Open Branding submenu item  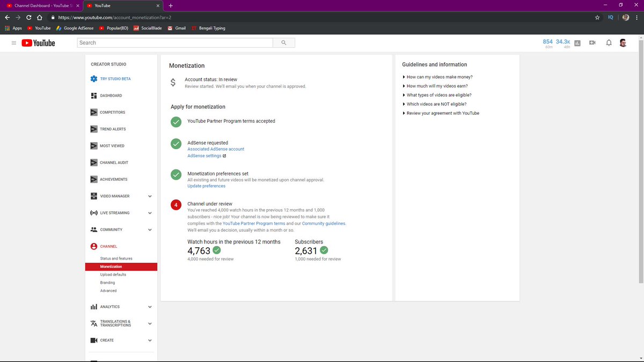click(107, 283)
